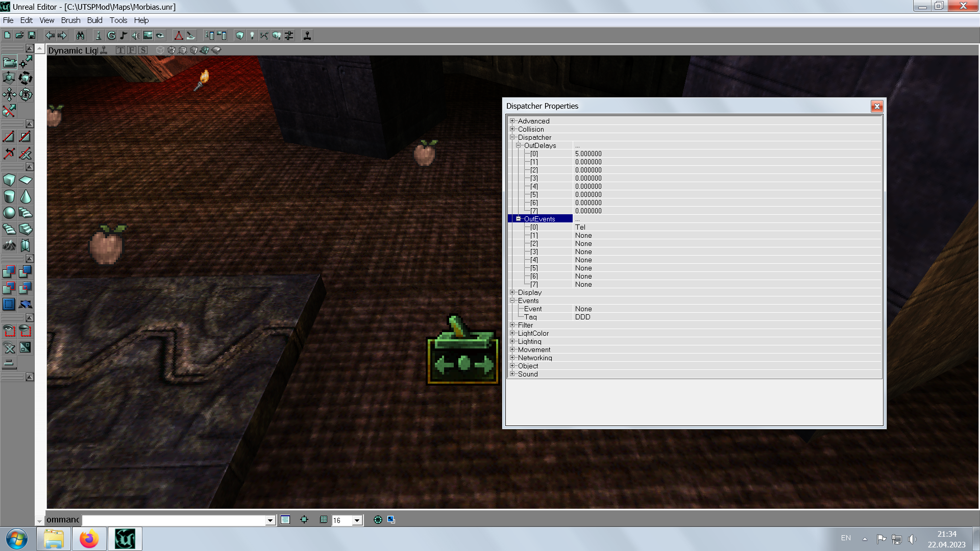This screenshot has width=980, height=551.
Task: Open the Tools menu
Action: click(x=118, y=20)
